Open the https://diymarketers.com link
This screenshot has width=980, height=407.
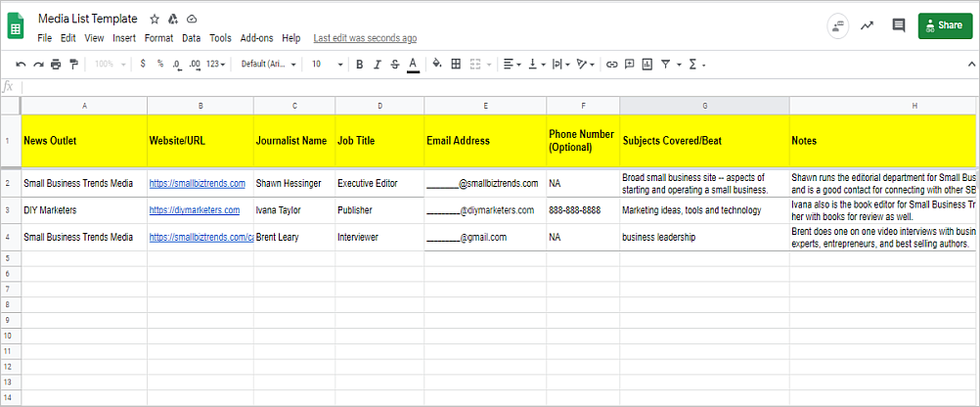195,210
